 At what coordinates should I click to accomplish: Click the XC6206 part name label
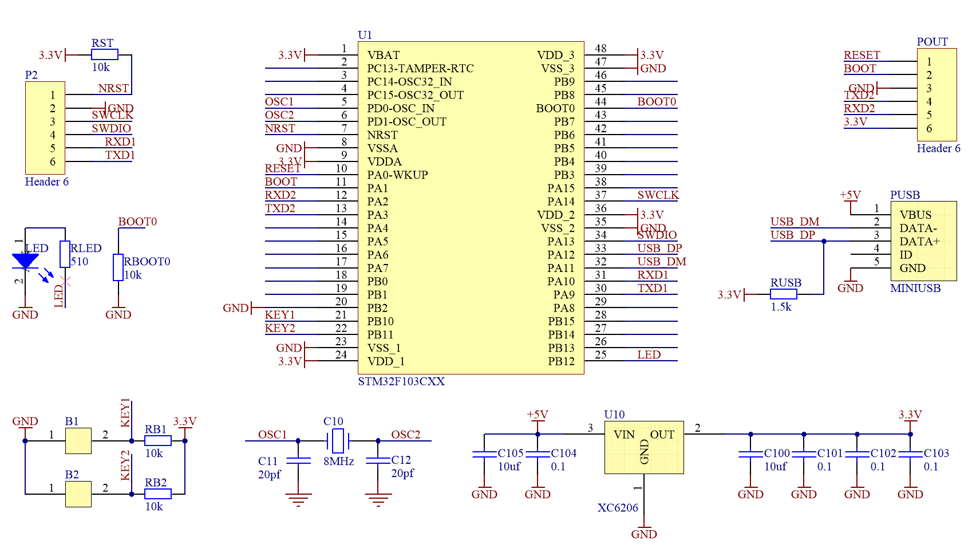(618, 508)
